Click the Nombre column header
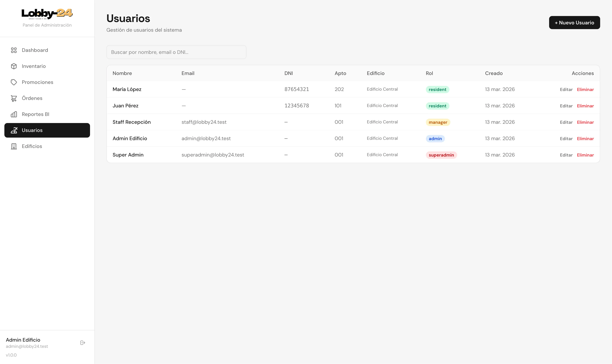The width and height of the screenshot is (612, 364). [x=122, y=73]
